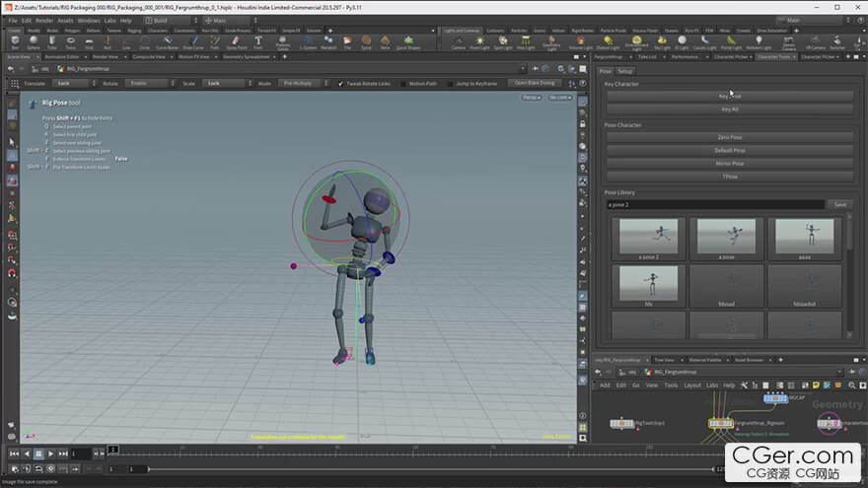The height and width of the screenshot is (488, 868).
Task: Select the Sphere shelf tool
Action: pyautogui.click(x=35, y=42)
